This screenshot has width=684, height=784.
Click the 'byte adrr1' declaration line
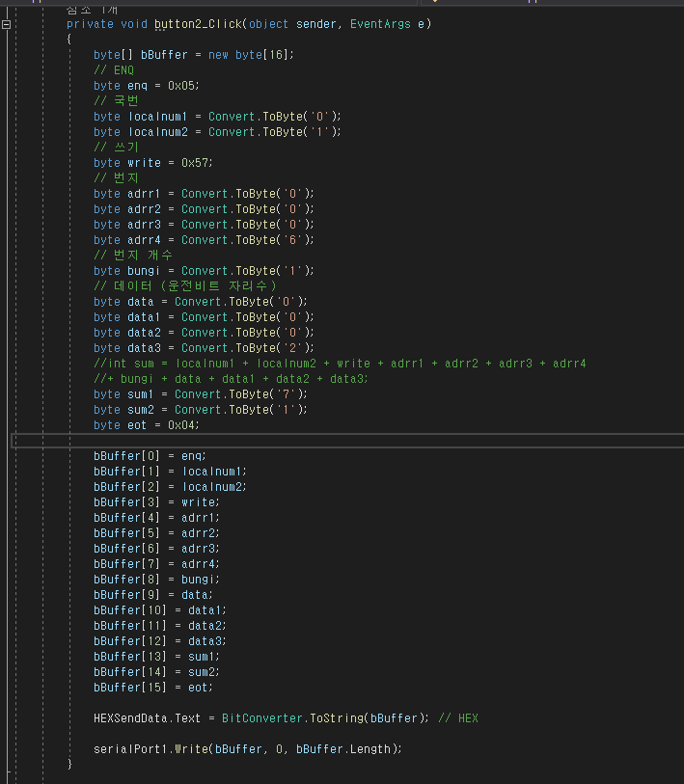pos(204,194)
